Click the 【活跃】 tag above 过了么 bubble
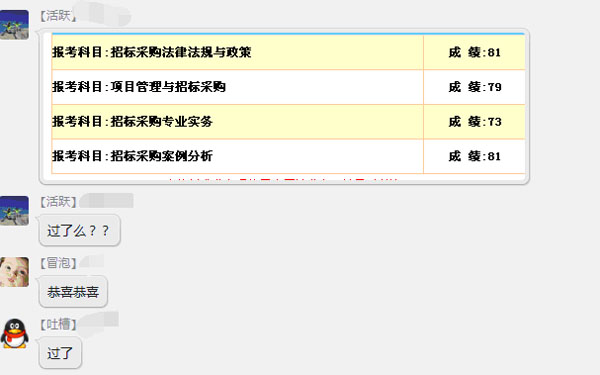 point(58,202)
